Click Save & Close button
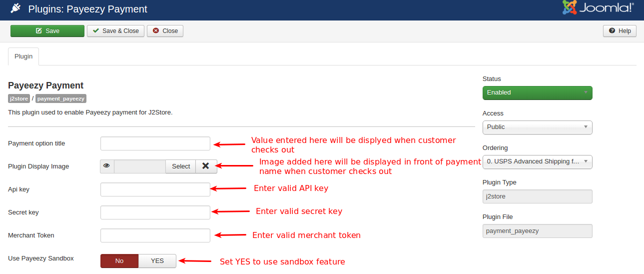Screen dimensions: 644x274 tap(116, 31)
